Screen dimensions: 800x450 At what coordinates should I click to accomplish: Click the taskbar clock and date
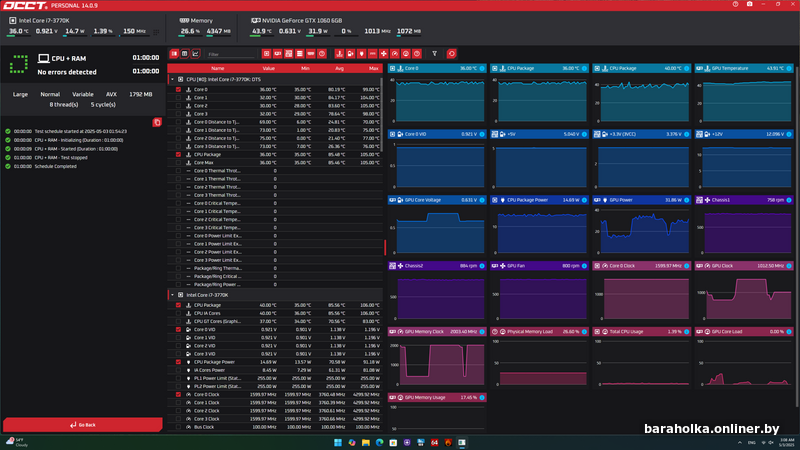click(787, 442)
